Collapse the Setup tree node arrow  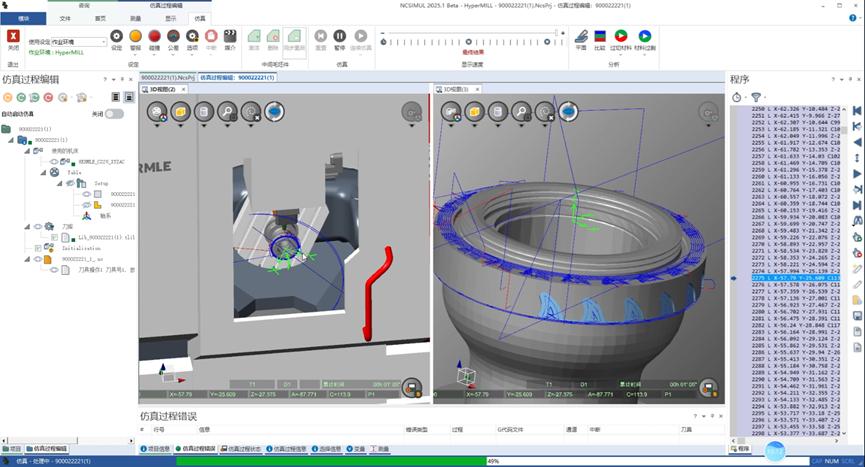(x=60, y=183)
